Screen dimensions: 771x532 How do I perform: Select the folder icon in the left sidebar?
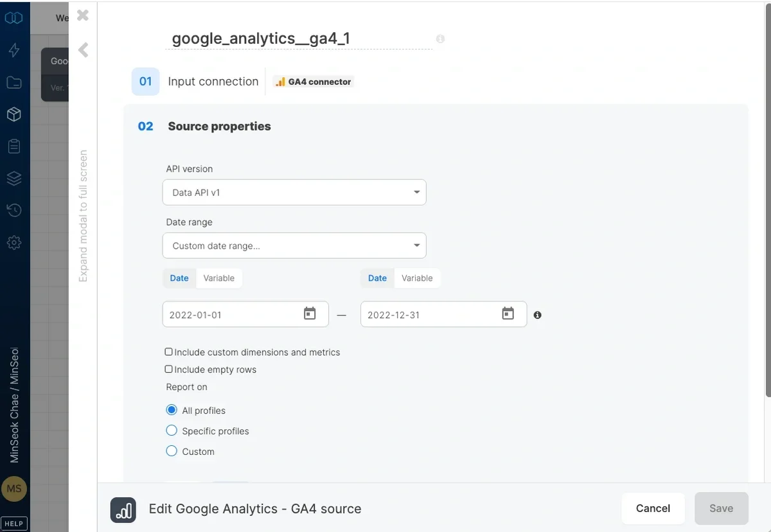tap(13, 82)
